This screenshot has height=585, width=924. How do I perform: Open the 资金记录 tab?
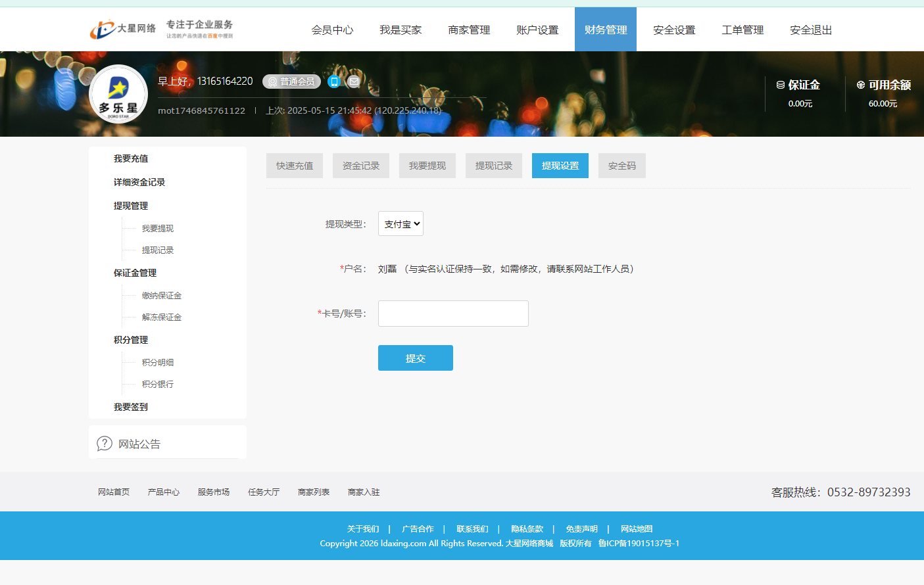pyautogui.click(x=360, y=166)
